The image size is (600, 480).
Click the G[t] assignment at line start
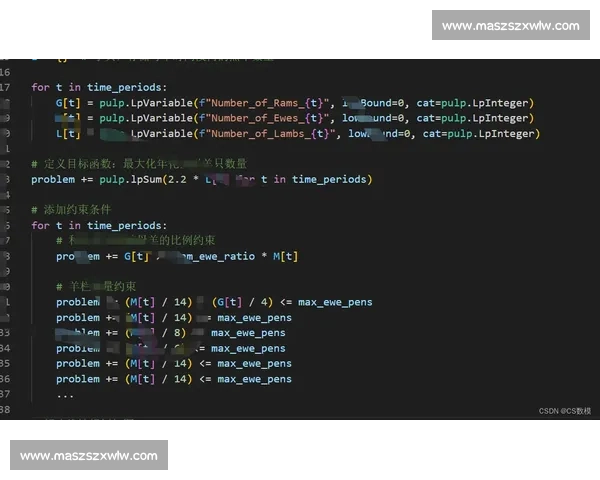pos(69,103)
